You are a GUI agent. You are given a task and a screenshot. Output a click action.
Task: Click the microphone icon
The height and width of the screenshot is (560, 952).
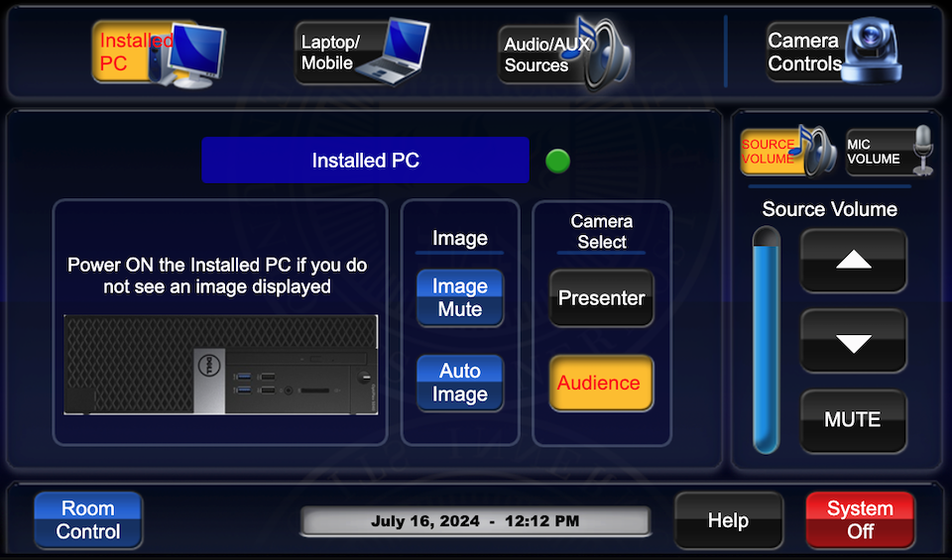923,150
